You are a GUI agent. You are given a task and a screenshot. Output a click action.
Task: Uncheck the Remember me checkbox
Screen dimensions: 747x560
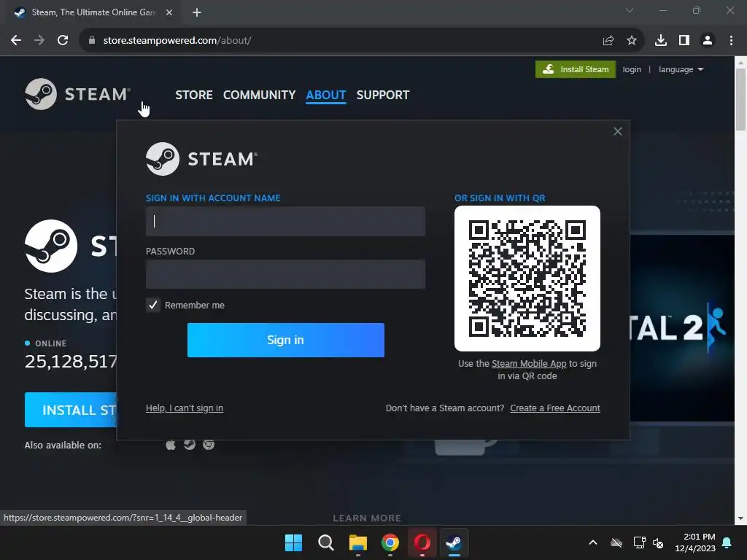[153, 305]
